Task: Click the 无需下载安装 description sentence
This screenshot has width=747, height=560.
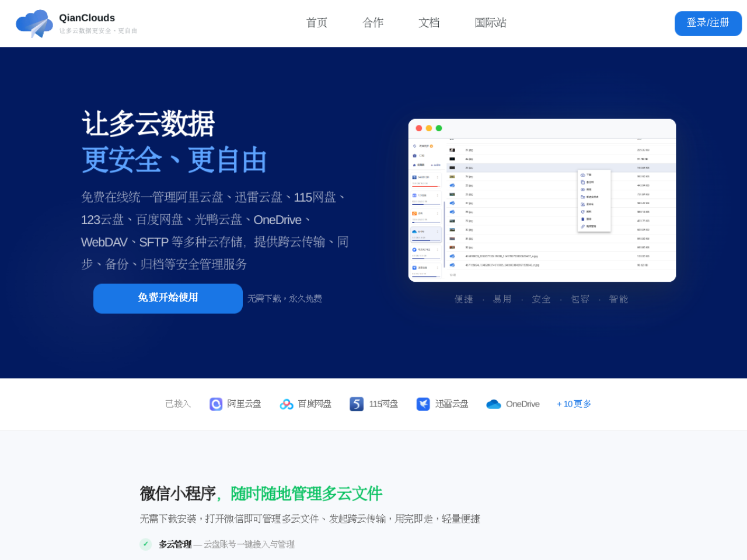Action: tap(310, 519)
